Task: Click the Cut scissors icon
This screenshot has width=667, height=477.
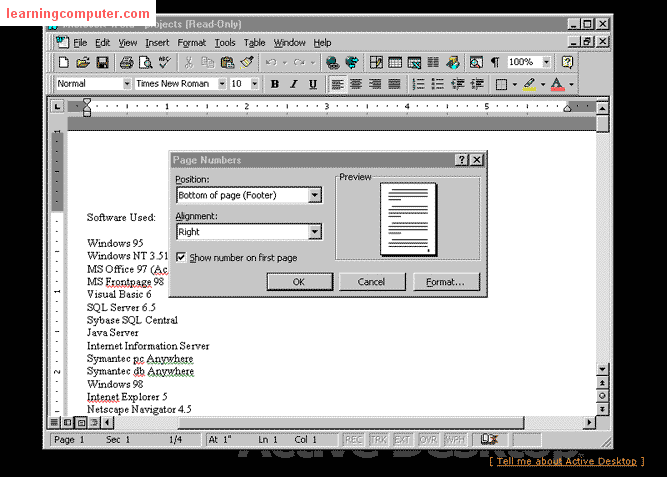Action: (188, 63)
